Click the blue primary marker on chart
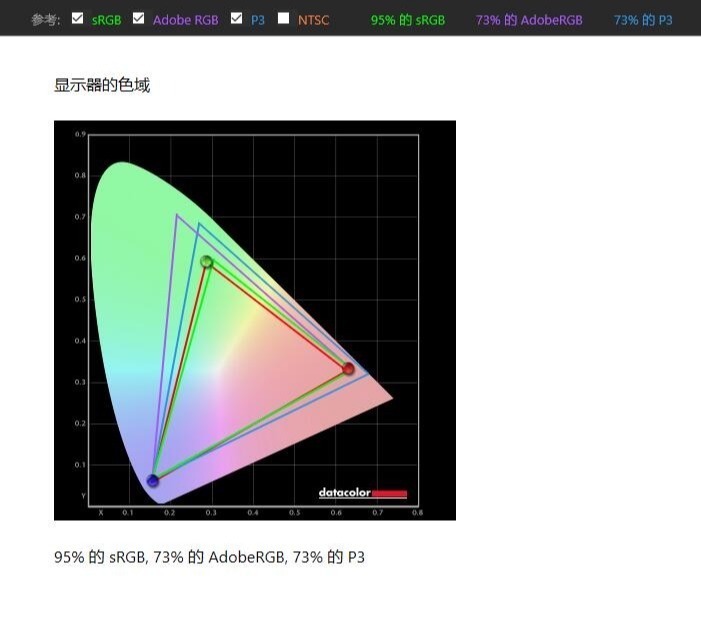The height and width of the screenshot is (623, 701). pyautogui.click(x=153, y=481)
